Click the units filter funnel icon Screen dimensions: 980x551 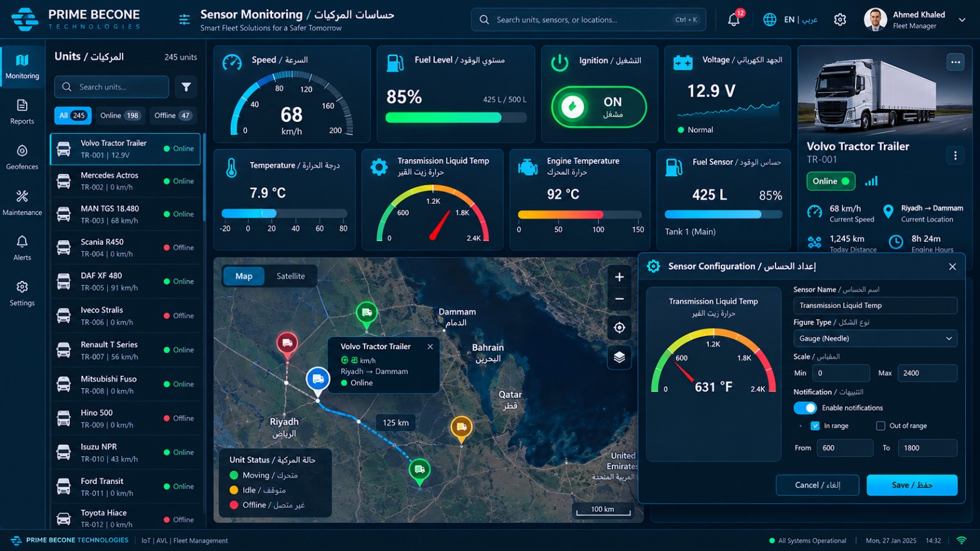coord(186,87)
